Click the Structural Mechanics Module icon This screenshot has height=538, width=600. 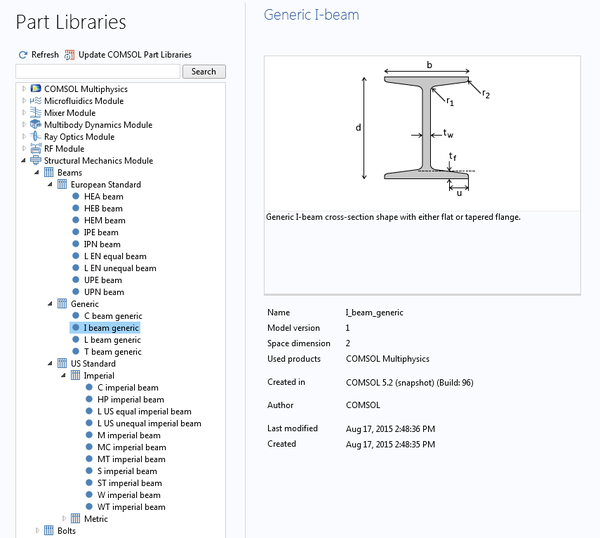click(36, 160)
